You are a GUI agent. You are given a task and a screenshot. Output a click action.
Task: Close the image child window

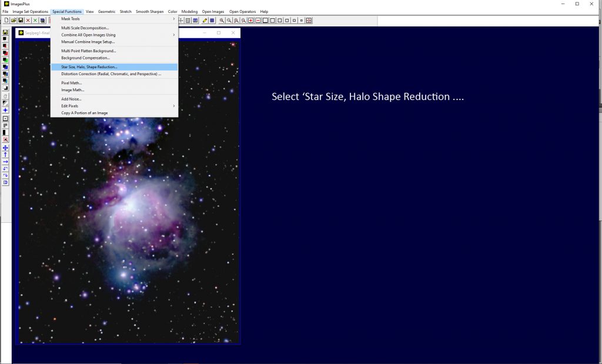pos(233,33)
